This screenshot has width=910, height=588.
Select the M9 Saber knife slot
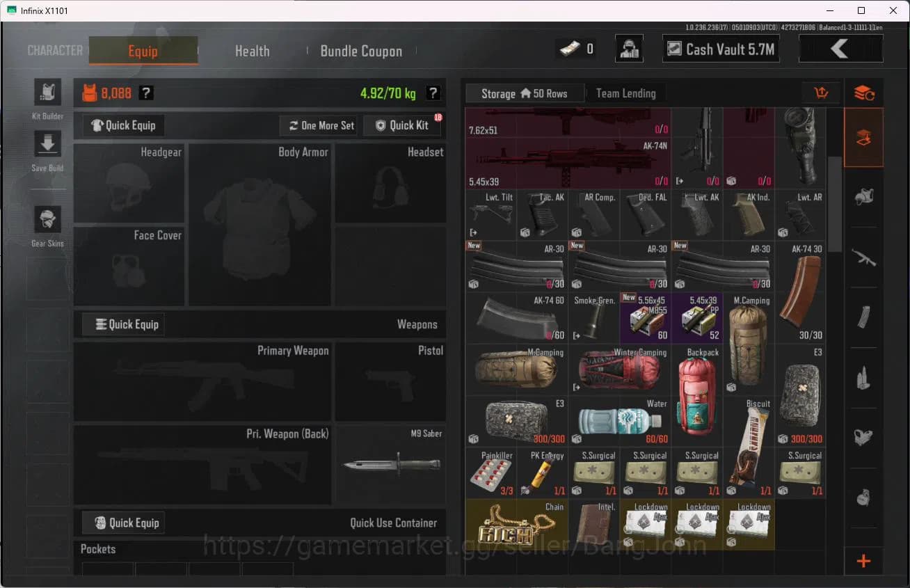[390, 465]
